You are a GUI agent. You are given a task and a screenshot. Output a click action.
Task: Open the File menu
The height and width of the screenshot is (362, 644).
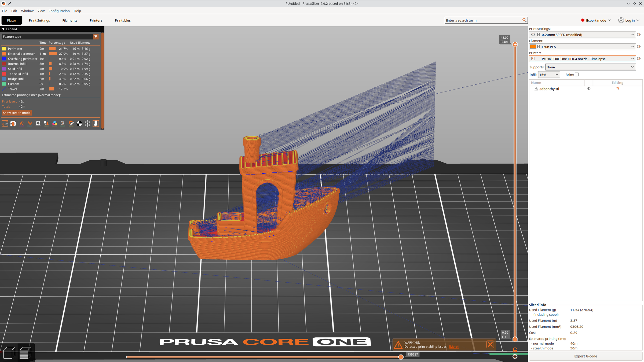pos(5,11)
